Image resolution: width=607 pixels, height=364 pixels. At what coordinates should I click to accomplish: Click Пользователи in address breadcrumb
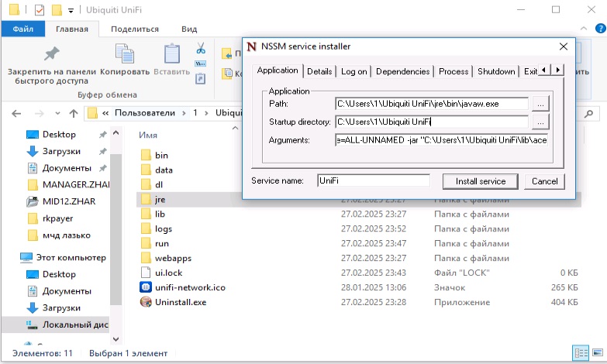[x=145, y=113]
